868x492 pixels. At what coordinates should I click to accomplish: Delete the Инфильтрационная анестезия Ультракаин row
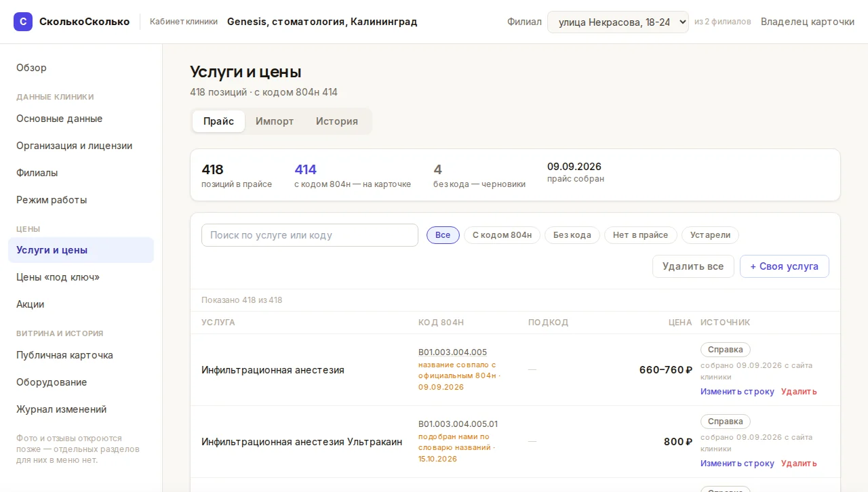[799, 464]
